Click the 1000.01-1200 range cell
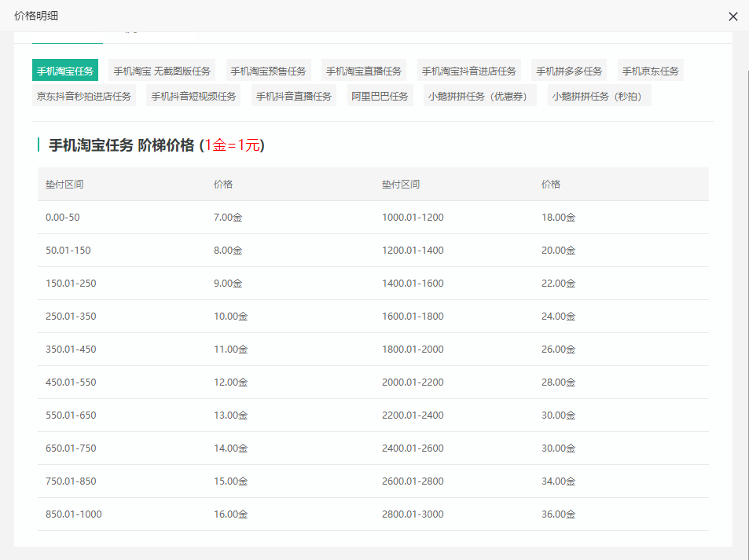Viewport: 749px width, 560px height. coord(413,218)
